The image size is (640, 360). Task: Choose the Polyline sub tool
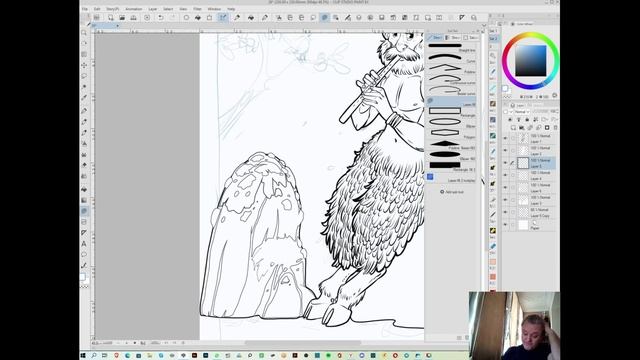point(452,69)
